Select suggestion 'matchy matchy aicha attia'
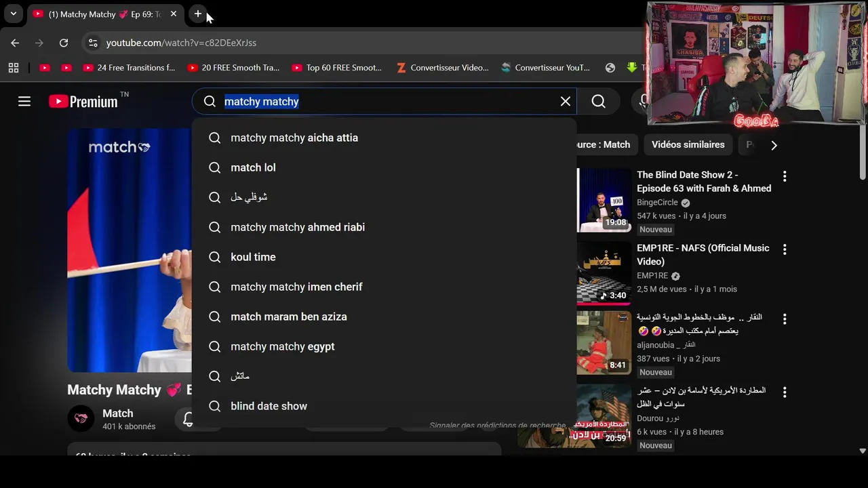 click(x=384, y=138)
